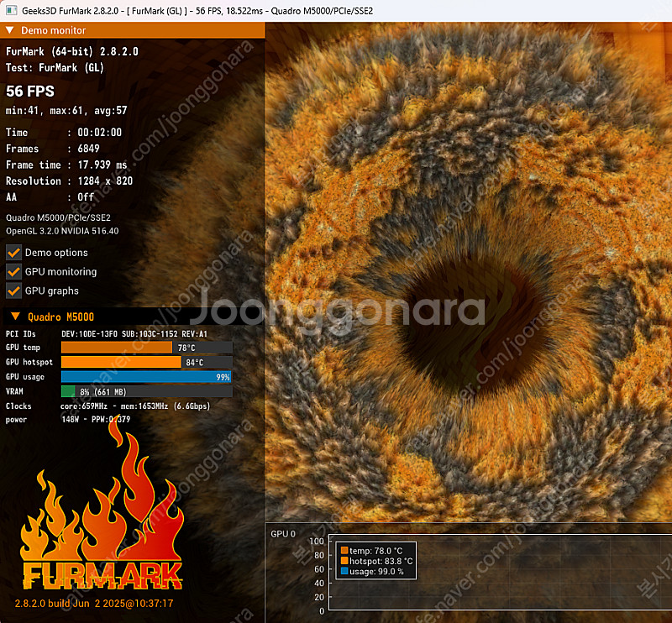Click the OpenGL 3.2.0 NVIDIA 516.40 line
The image size is (672, 623).
(x=62, y=231)
